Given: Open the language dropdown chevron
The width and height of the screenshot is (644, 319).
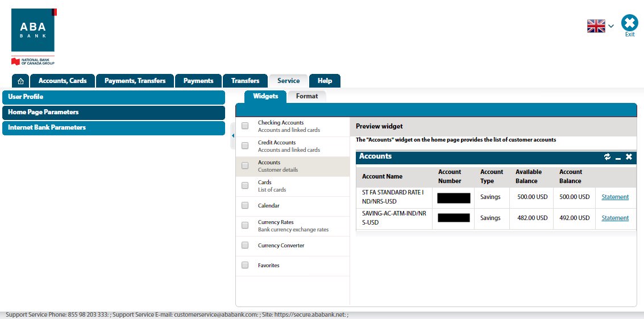Looking at the screenshot, I should click(x=611, y=26).
